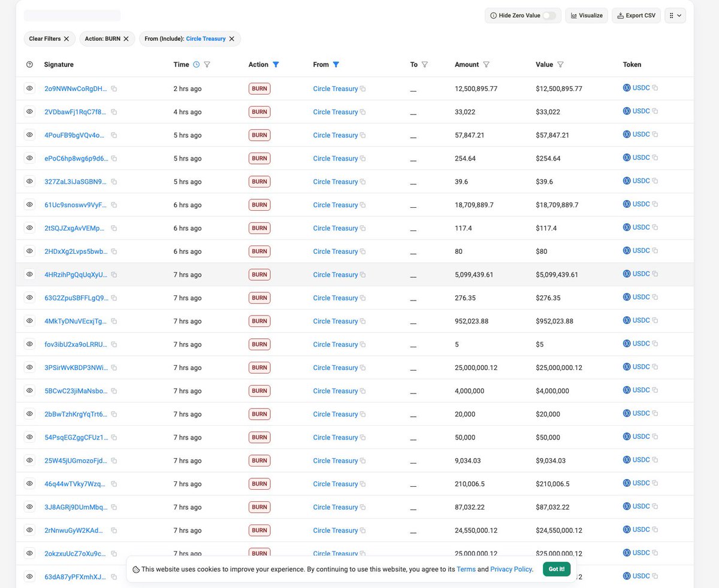Image resolution: width=719 pixels, height=588 pixels.
Task: Open USDC token link in 87,032.22 row
Action: 641,507
